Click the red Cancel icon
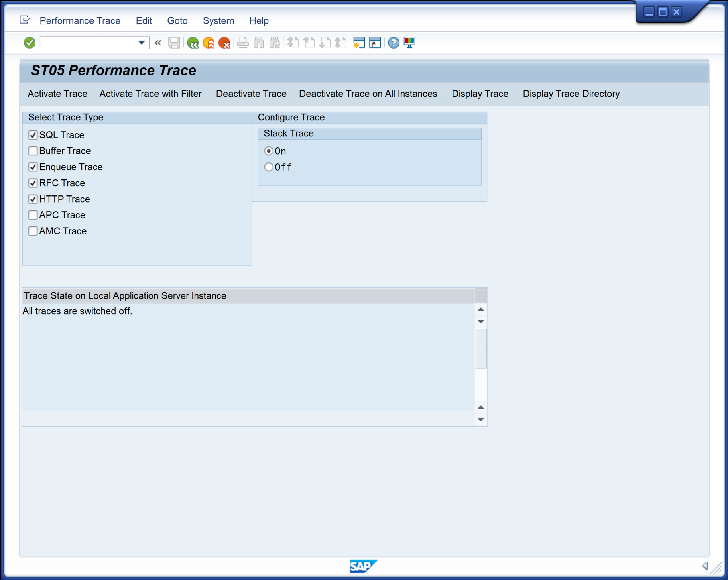The image size is (728, 580). pyautogui.click(x=224, y=43)
